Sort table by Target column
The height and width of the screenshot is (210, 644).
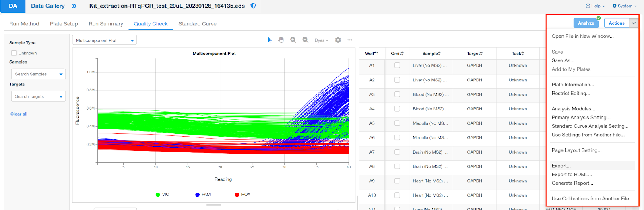[475, 53]
